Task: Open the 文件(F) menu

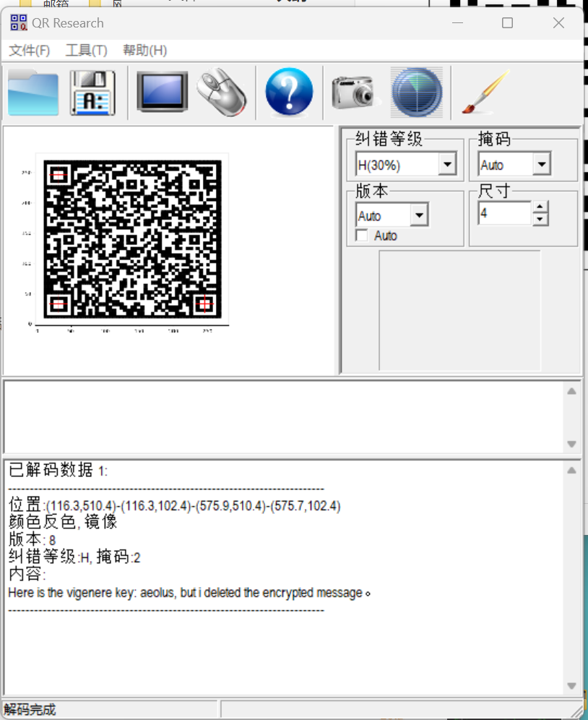Action: [30, 50]
